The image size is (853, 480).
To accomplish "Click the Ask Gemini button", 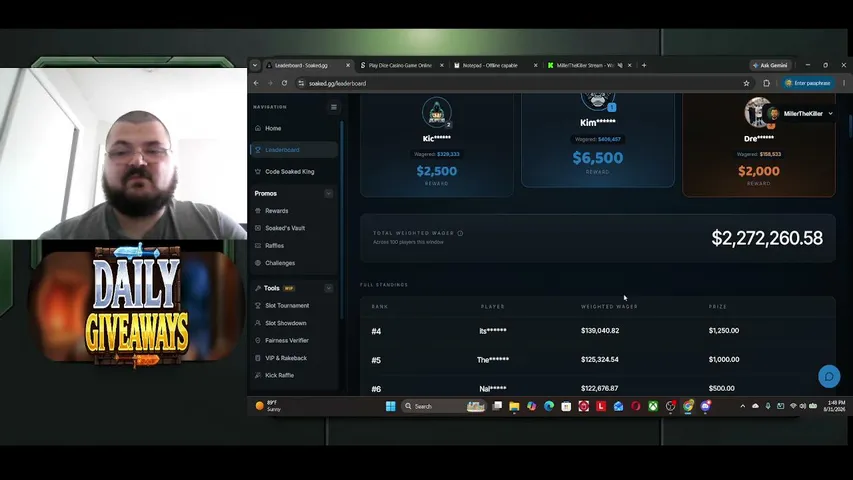I will tap(770, 65).
